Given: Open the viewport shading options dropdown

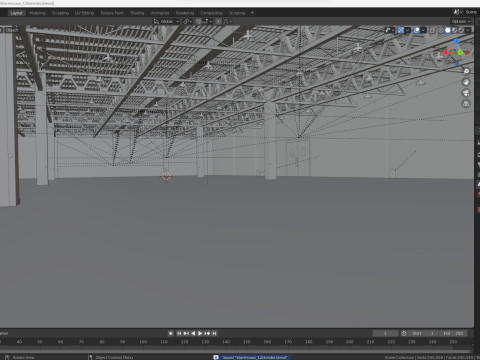Looking at the screenshot, I should point(468,30).
